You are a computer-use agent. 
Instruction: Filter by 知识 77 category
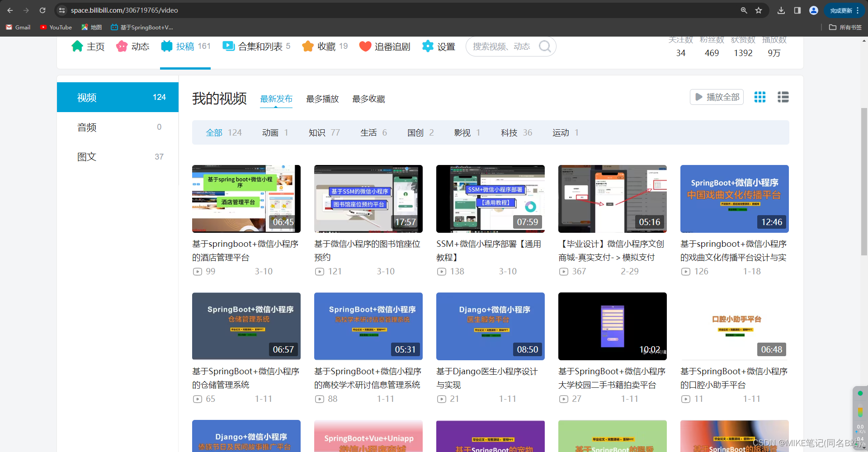pos(324,132)
